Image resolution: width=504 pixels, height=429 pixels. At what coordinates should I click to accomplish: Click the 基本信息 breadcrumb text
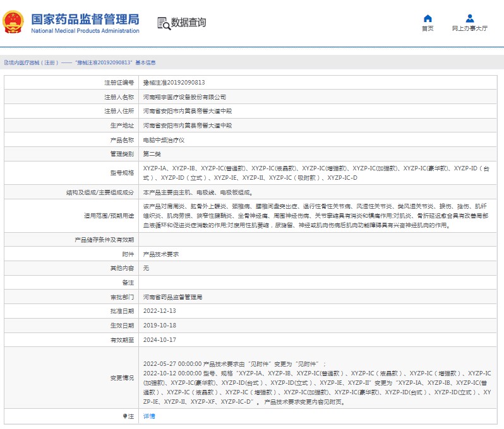point(145,62)
